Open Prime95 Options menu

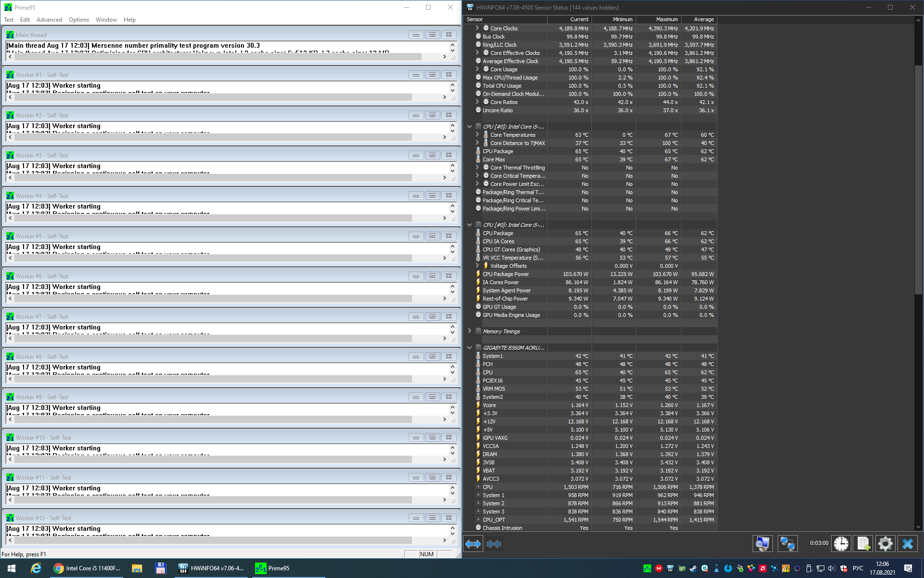(79, 20)
